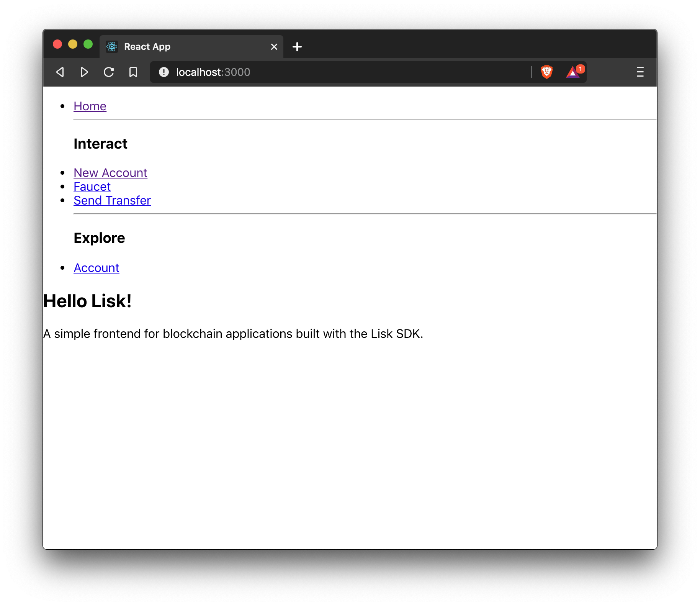Open the Home link
This screenshot has width=700, height=606.
[90, 106]
